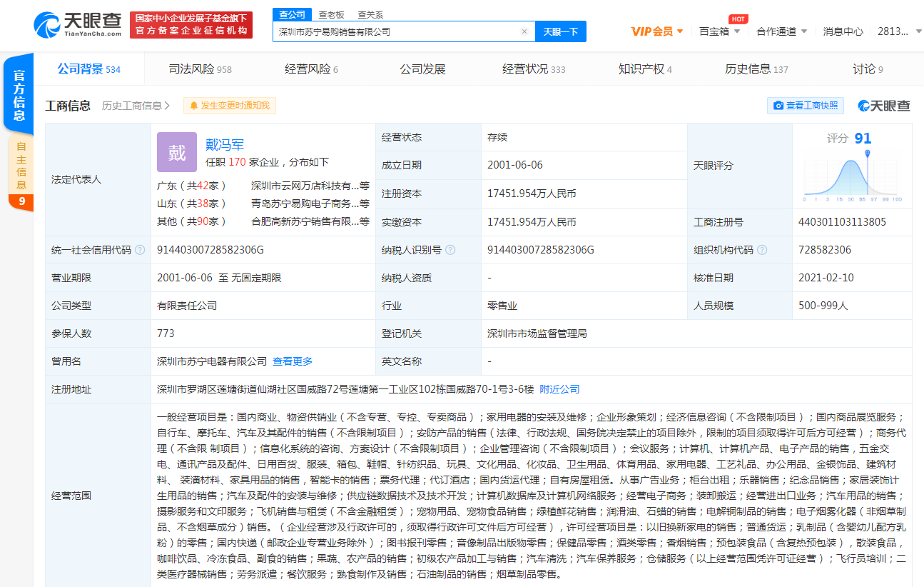This screenshot has height=587, width=924.
Task: Click the red official credit agency banner
Action: (x=191, y=24)
